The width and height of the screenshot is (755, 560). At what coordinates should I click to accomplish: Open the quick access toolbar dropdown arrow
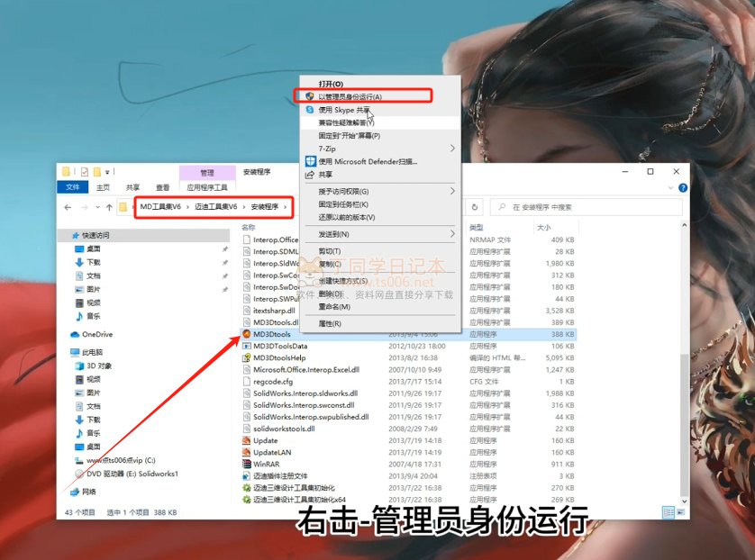pyautogui.click(x=107, y=172)
